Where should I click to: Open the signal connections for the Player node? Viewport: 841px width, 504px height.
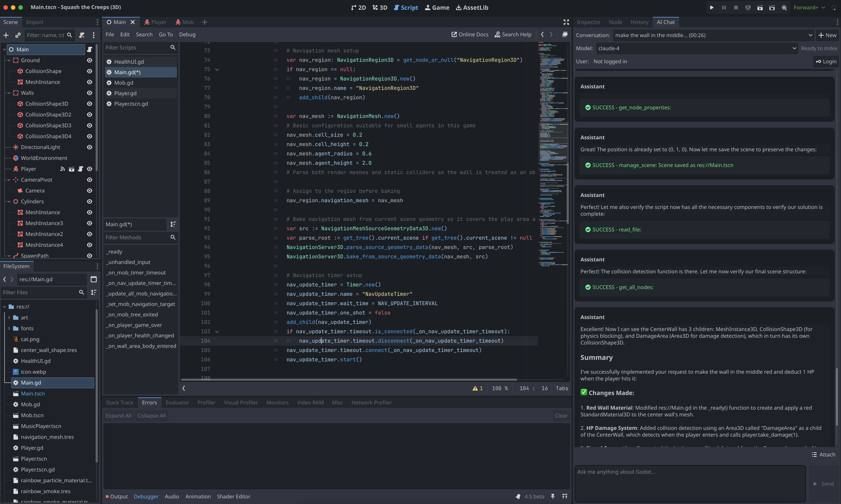63,169
